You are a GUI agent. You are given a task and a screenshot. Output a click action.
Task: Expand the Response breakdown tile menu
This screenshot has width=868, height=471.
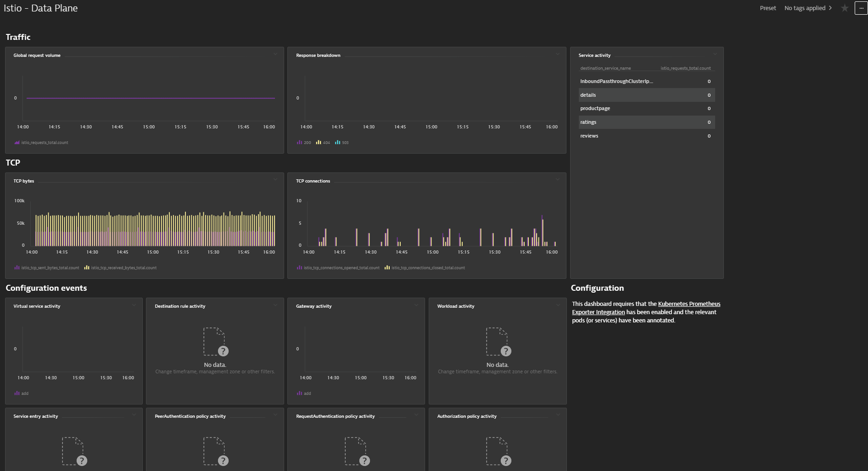558,54
